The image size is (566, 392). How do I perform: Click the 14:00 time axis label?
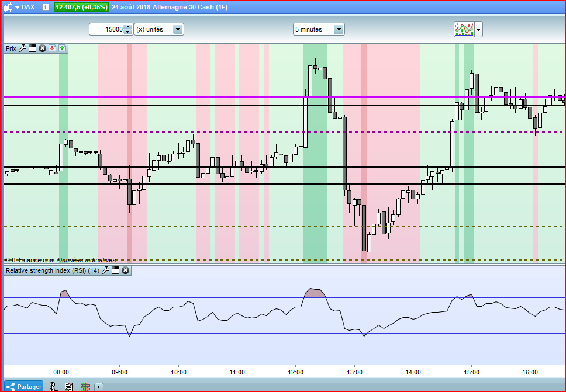click(x=413, y=372)
